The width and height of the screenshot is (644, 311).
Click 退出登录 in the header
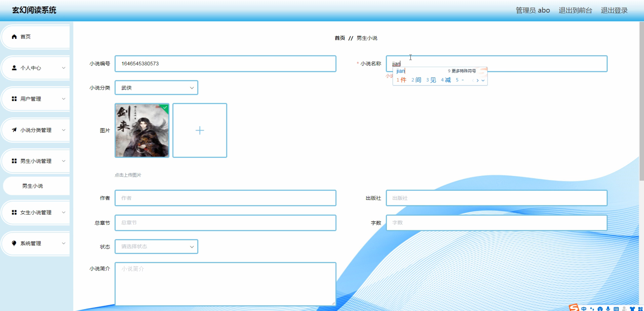coord(614,10)
